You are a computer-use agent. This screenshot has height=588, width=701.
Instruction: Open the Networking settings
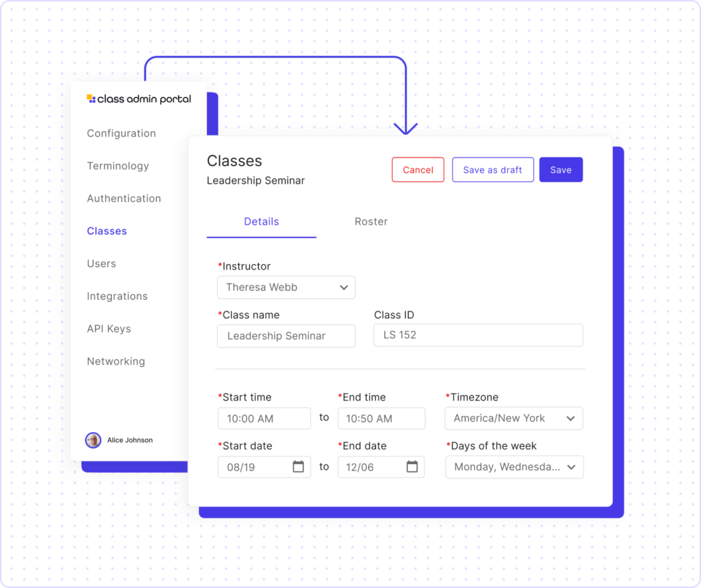(116, 361)
